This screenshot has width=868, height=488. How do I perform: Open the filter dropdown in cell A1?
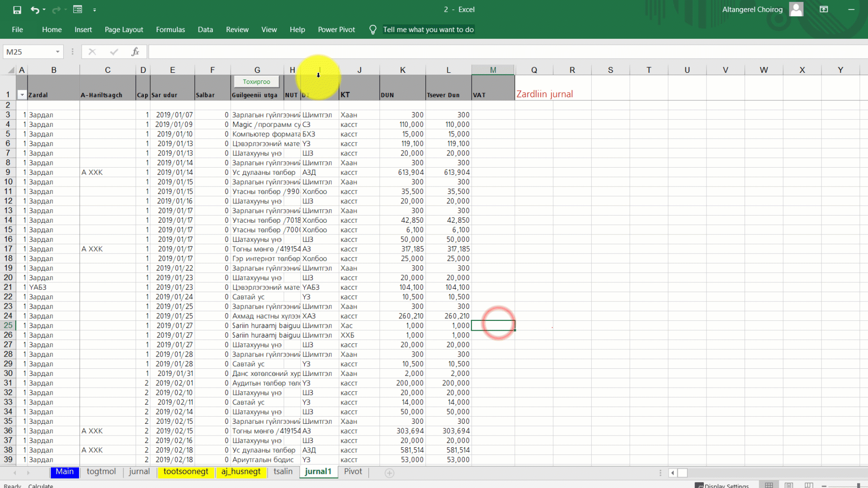[22, 95]
